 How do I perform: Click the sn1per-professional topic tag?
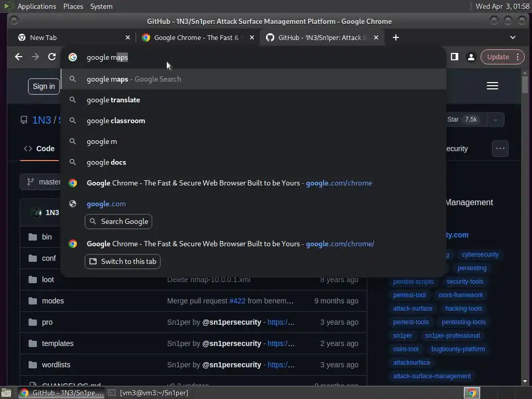pos(453,336)
